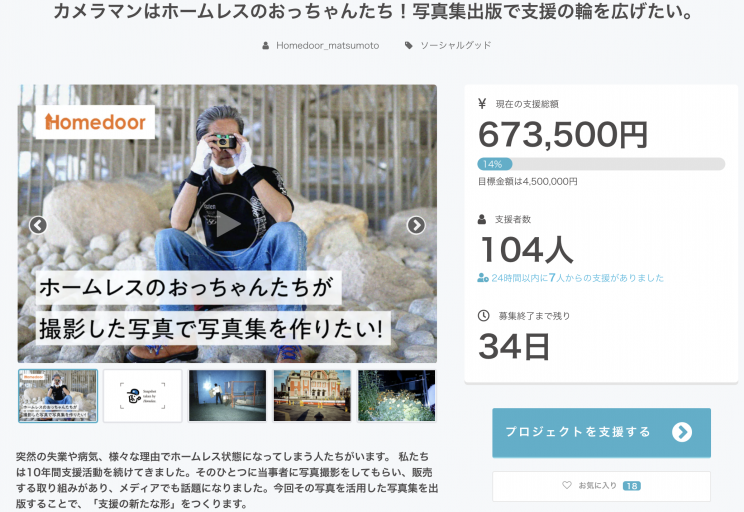Click the Homedoor logo on the image
This screenshot has height=512, width=744.
95,122
